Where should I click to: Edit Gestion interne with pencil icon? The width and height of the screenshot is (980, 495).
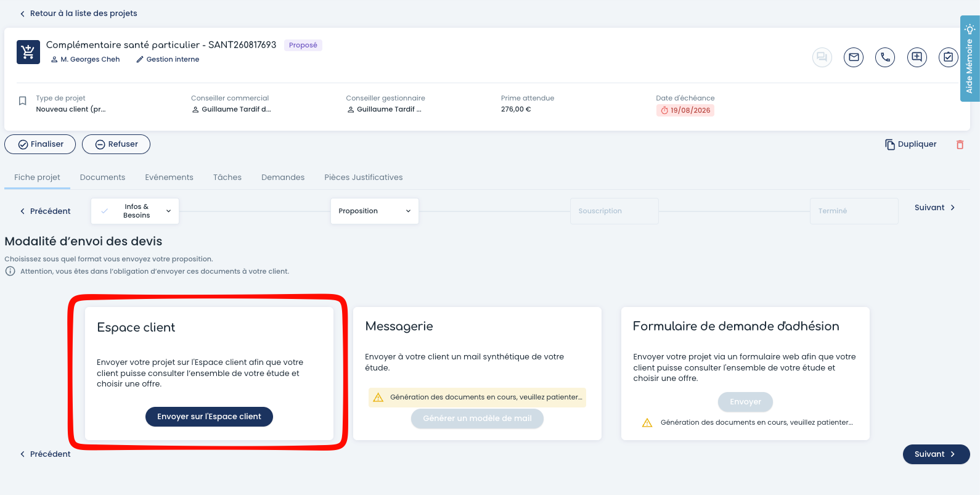(140, 60)
